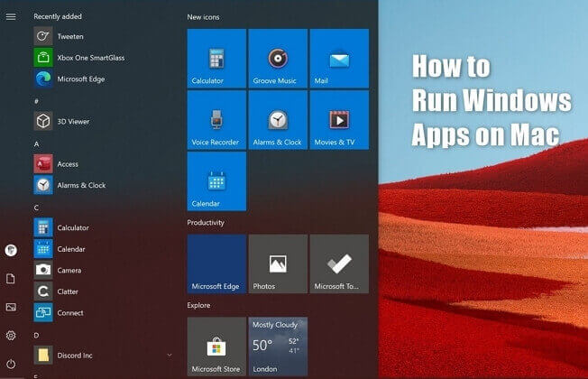The height and width of the screenshot is (379, 588).
Task: Jump using the '#' letter header
Action: tap(36, 101)
